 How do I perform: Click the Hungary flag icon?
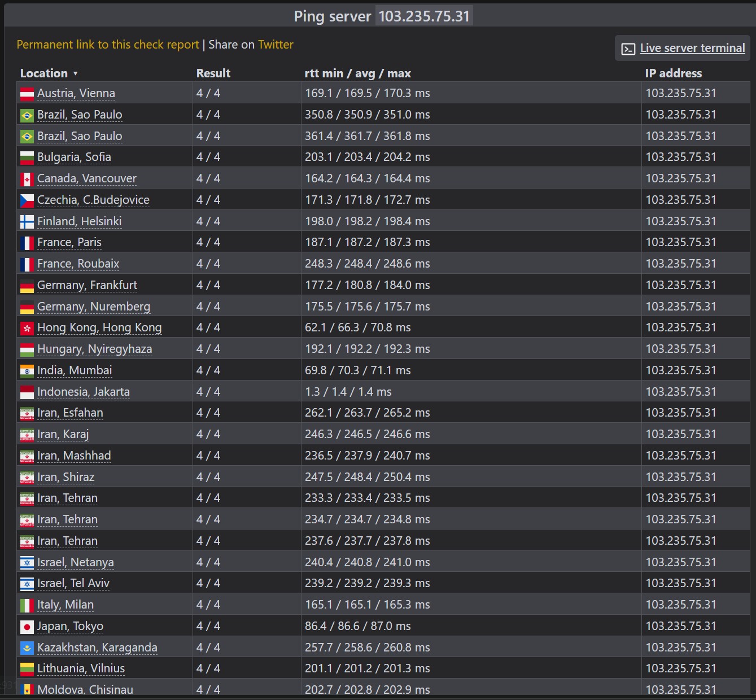click(x=27, y=349)
